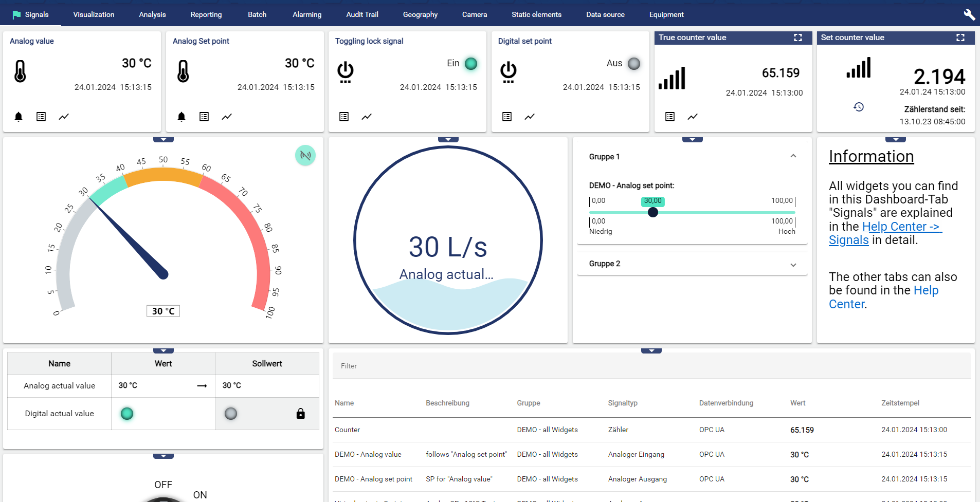Collapse the Gruppe 1 section

click(793, 156)
